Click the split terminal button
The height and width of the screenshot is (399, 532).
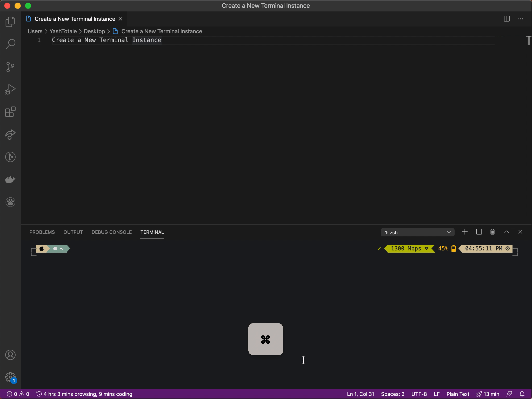[479, 232]
